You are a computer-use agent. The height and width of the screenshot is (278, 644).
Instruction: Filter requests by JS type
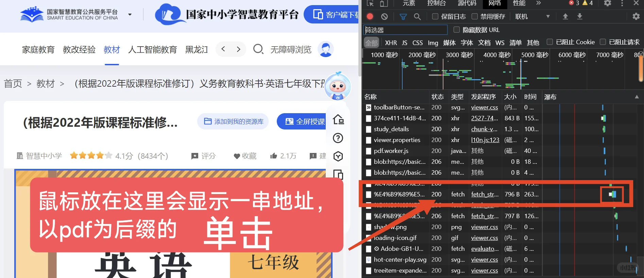[x=404, y=42]
